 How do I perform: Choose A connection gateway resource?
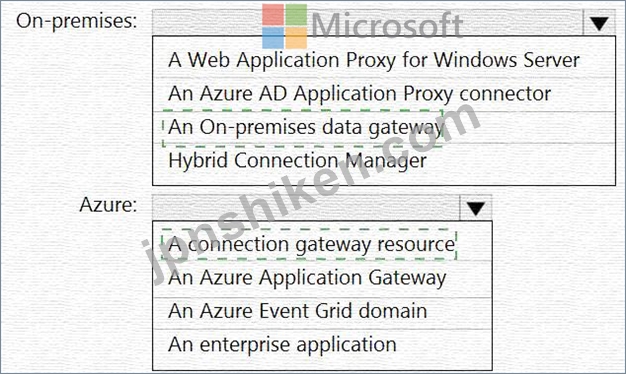click(x=311, y=245)
